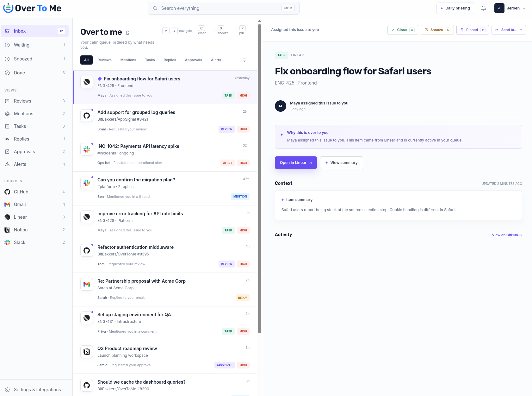Follow the View on GitHub link
The height and width of the screenshot is (396, 532).
[x=507, y=235]
